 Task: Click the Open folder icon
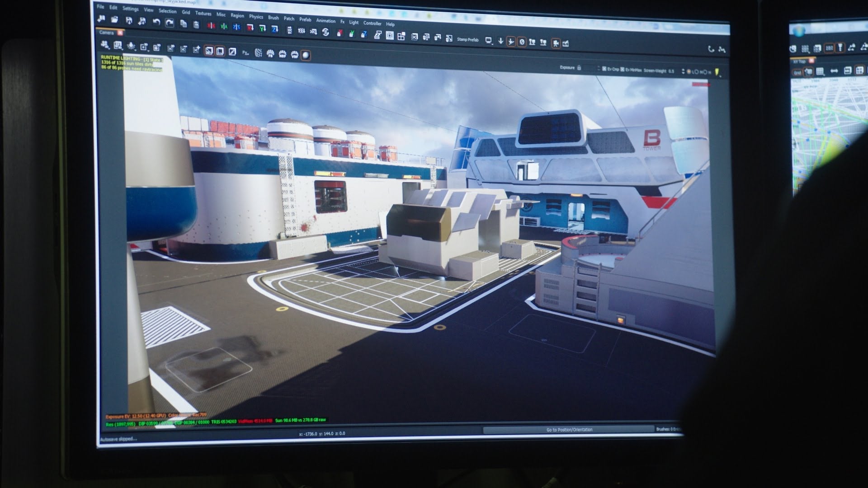pos(115,19)
